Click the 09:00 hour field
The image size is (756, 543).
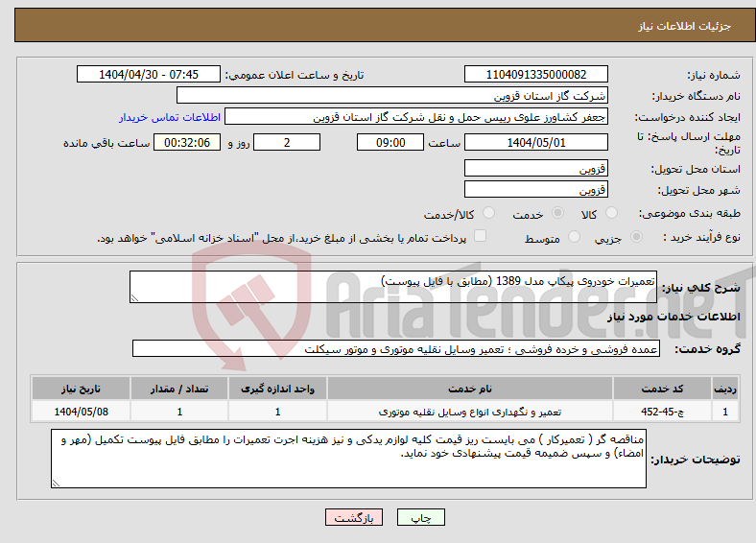click(390, 142)
